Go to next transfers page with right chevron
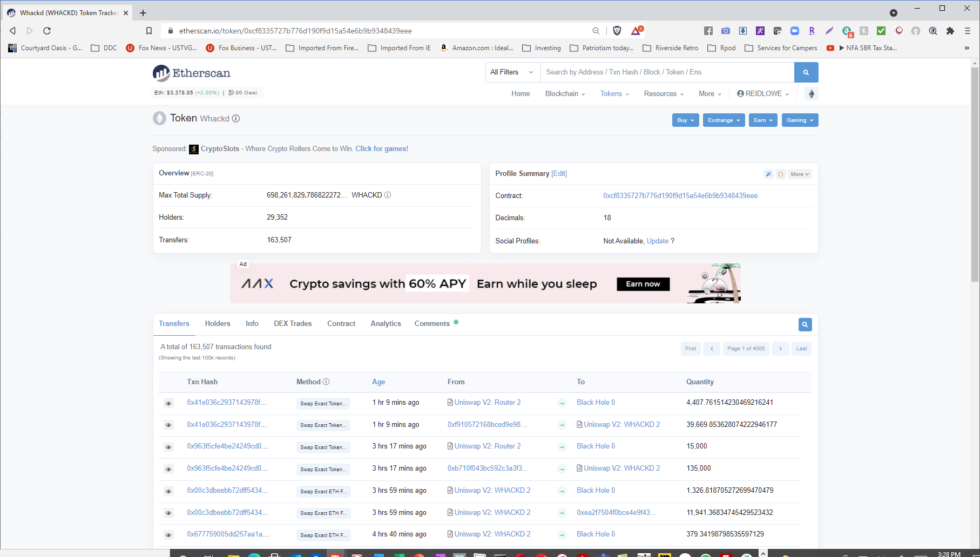 coord(780,349)
